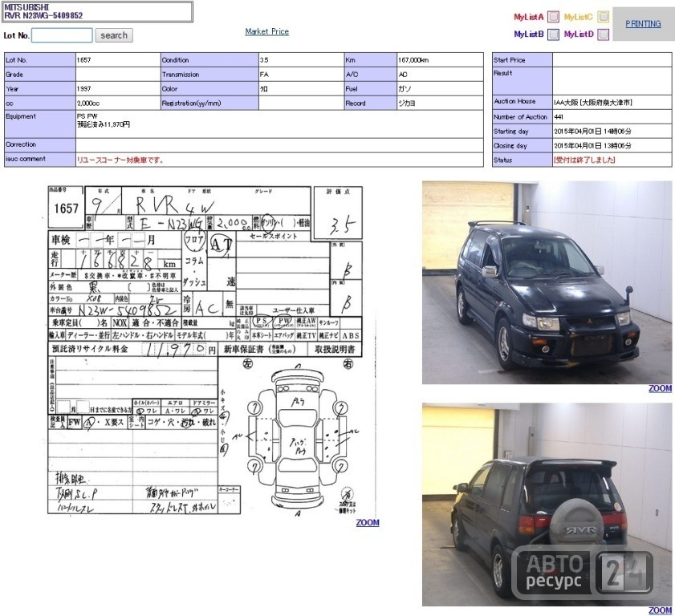This screenshot has height=616, width=675.
Task: Select the Auction House value IAA大阪
Action: tap(593, 103)
